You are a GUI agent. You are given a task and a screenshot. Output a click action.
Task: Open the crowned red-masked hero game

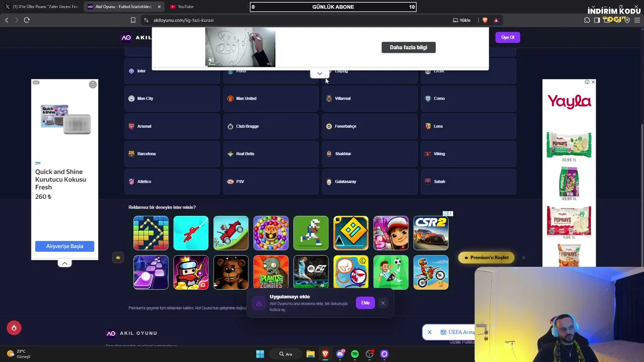pos(191,273)
